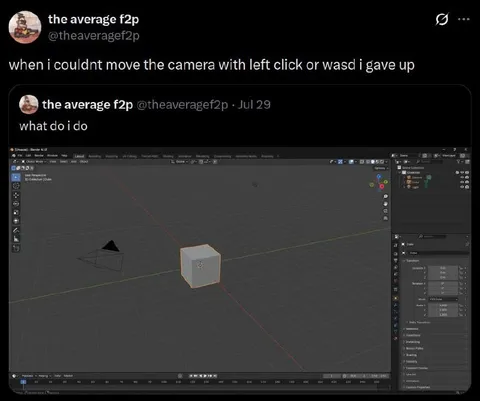Click the Scale Z value field

point(443,315)
